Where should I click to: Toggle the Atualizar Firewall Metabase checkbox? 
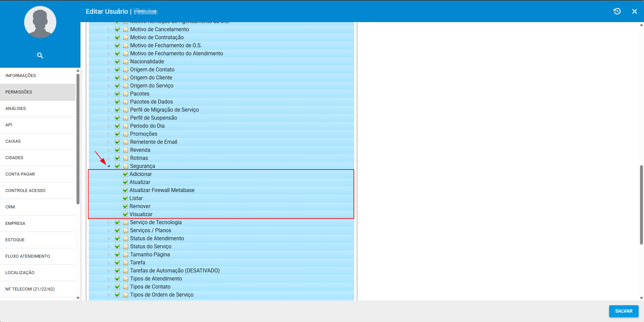pos(125,190)
